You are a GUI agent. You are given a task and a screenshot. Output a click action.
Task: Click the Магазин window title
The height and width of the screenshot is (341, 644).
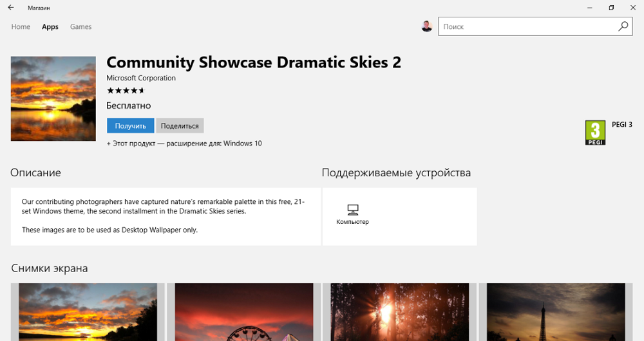pyautogui.click(x=39, y=8)
